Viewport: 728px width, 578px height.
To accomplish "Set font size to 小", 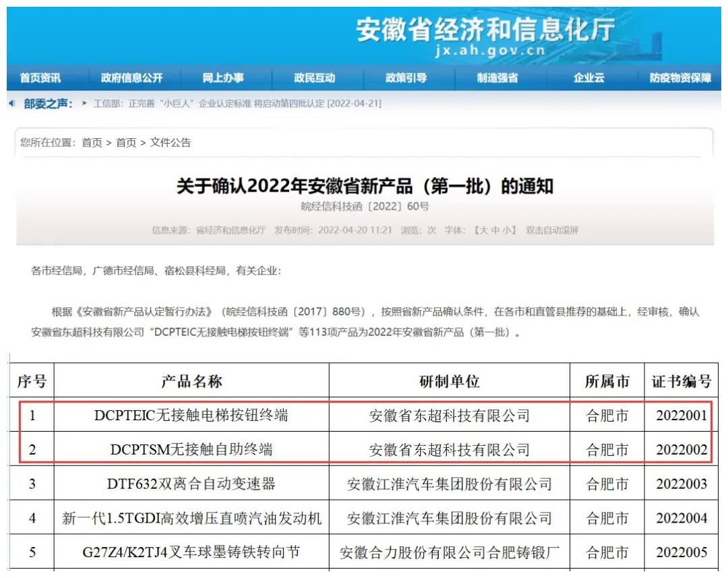I will click(x=506, y=230).
